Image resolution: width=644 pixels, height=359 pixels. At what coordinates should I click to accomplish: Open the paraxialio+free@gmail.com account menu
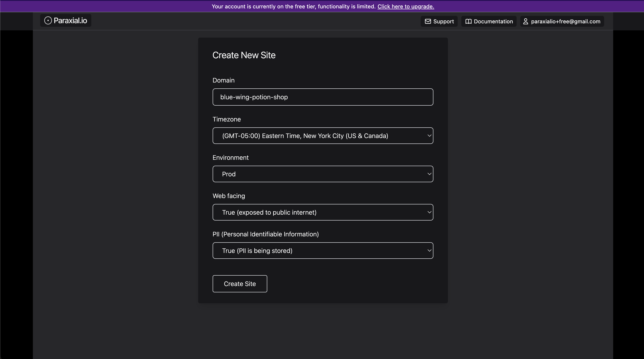click(x=565, y=22)
